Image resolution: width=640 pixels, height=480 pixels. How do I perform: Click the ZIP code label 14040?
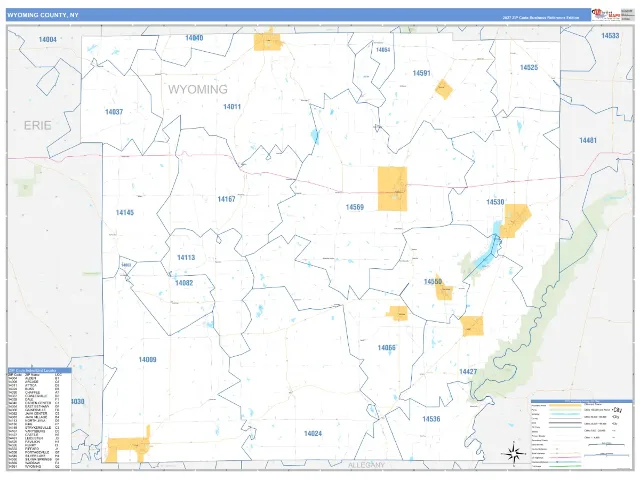[194, 38]
